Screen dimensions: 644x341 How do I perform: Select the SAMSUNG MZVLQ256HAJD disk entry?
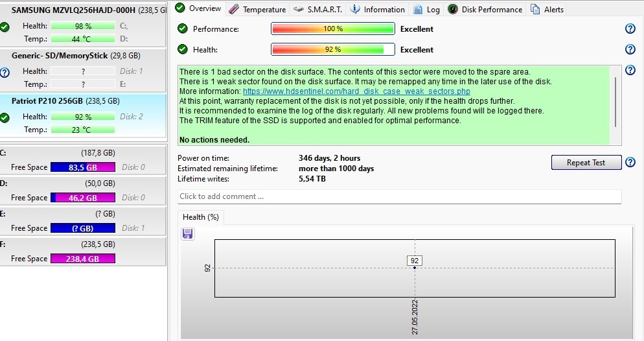(x=83, y=24)
